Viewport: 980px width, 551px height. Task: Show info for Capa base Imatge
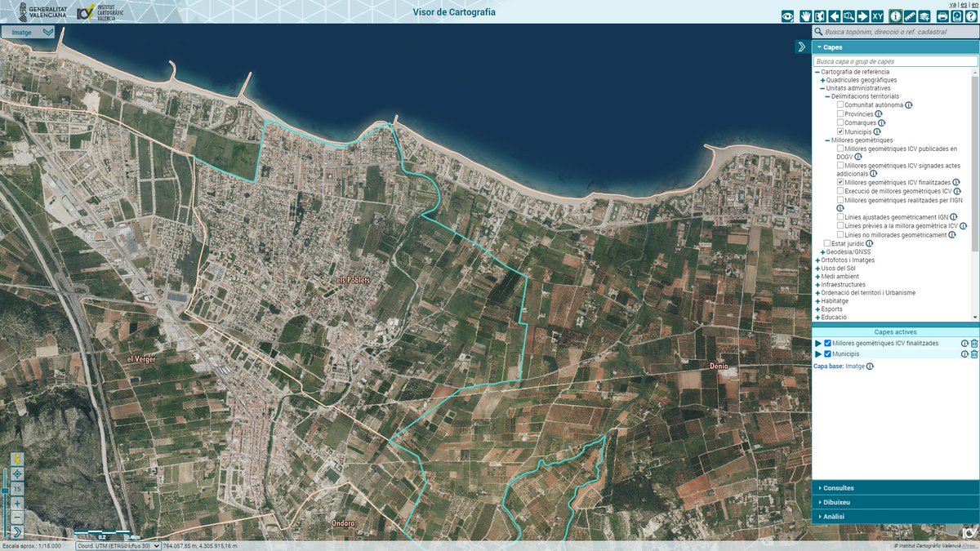pyautogui.click(x=870, y=367)
